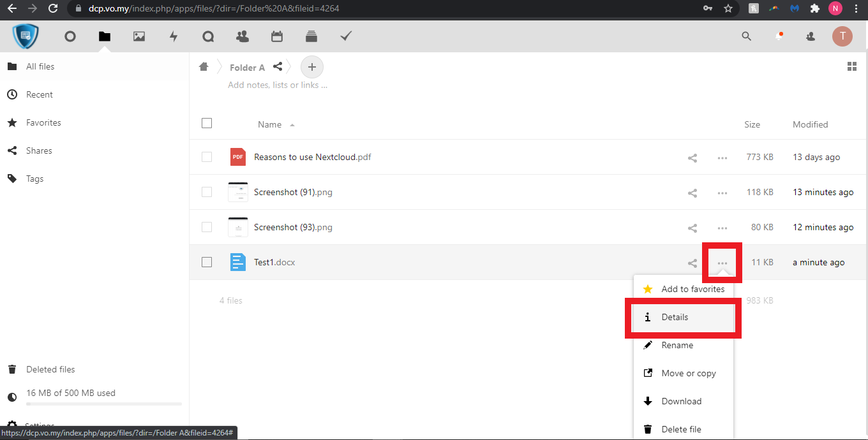Click the Add notes, lists or links field
Screen dimensions: 868x440
(278, 85)
